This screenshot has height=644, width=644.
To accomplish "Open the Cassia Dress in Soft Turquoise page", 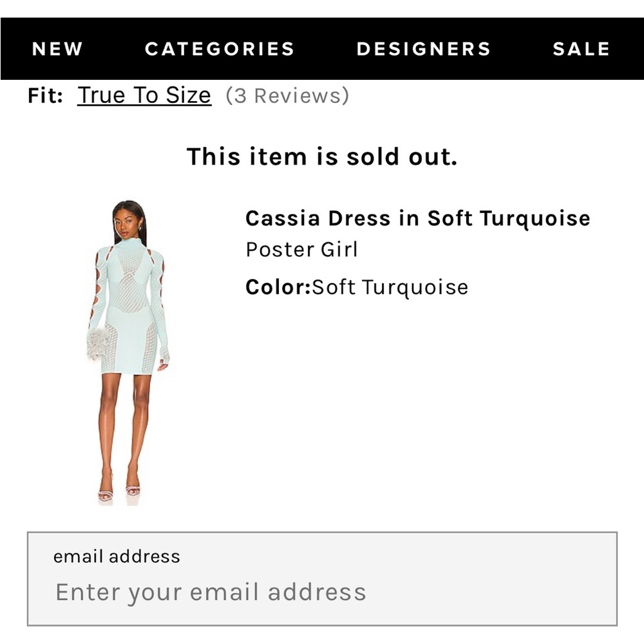I will pyautogui.click(x=417, y=219).
